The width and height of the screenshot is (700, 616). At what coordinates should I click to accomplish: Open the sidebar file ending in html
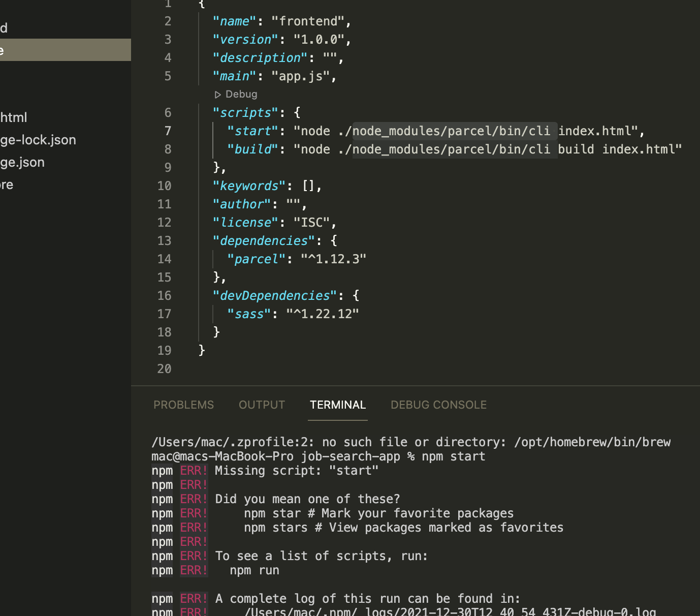pos(14,117)
